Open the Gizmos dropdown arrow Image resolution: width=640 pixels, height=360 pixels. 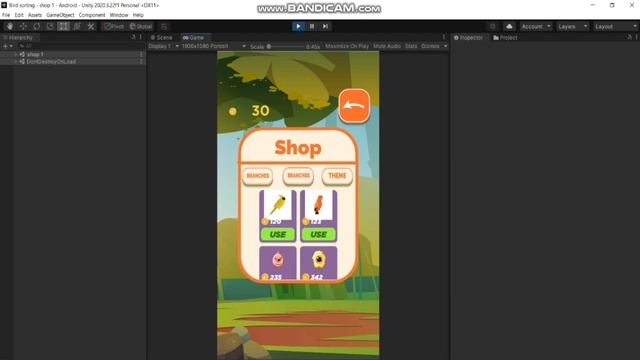click(445, 46)
